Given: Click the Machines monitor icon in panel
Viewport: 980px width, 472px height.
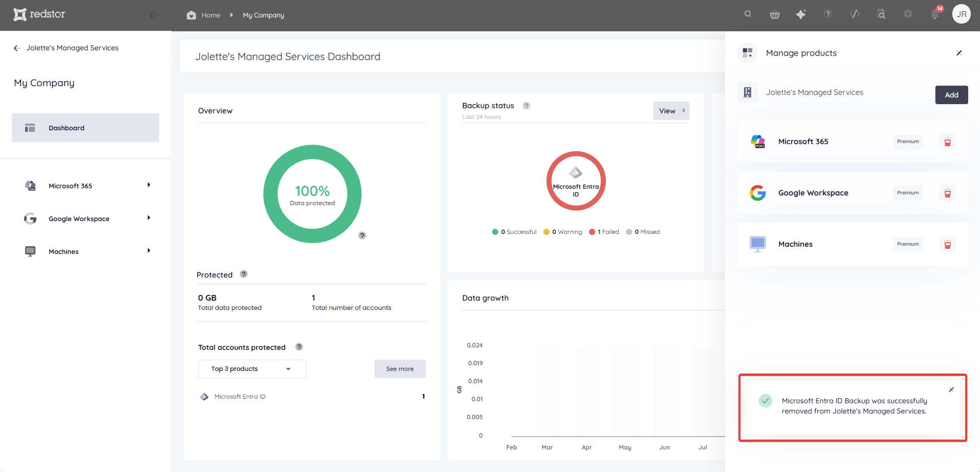Looking at the screenshot, I should 758,244.
